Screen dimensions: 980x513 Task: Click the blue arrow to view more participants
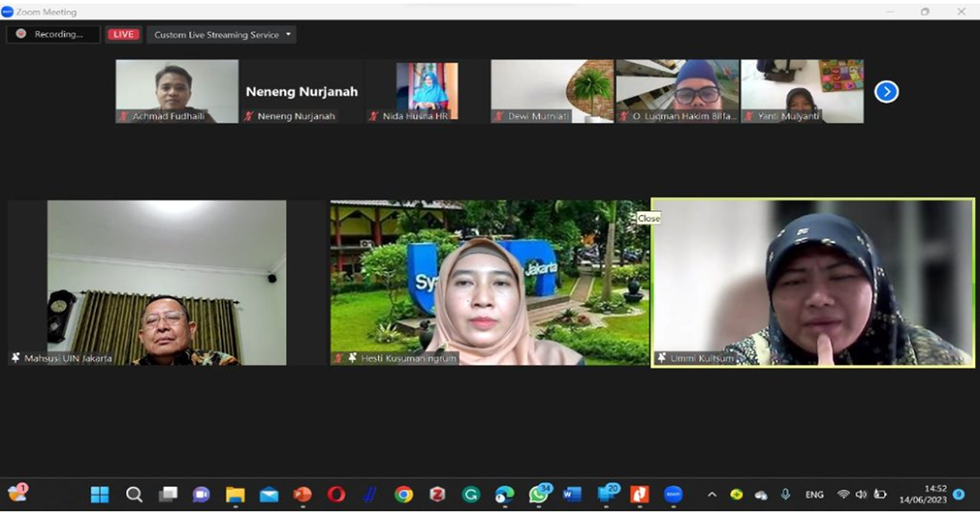coord(885,92)
